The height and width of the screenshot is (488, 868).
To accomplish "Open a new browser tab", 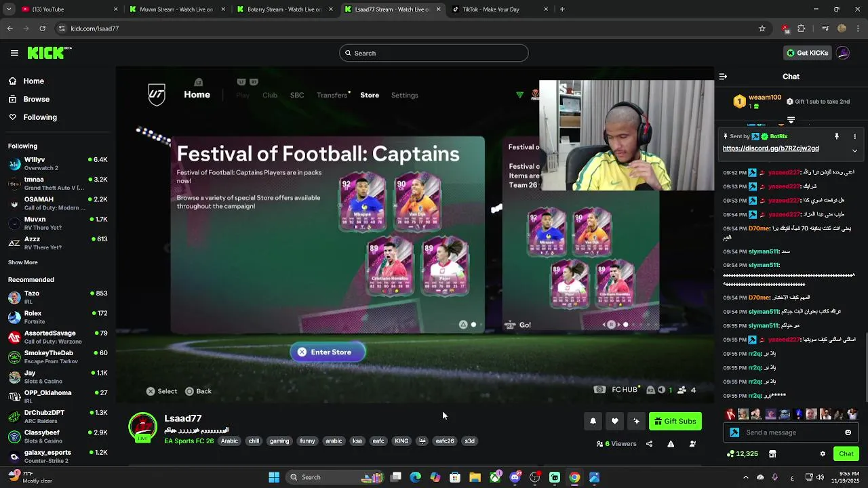I will point(562,9).
